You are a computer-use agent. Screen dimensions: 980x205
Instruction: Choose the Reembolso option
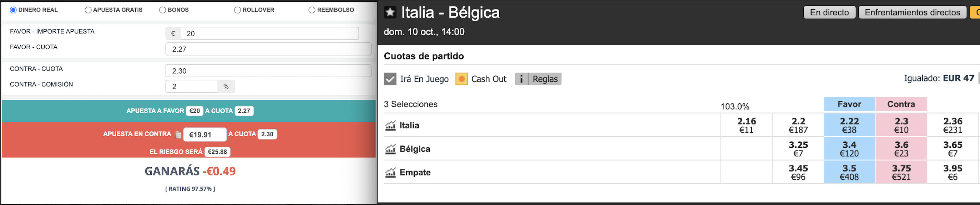pos(312,10)
